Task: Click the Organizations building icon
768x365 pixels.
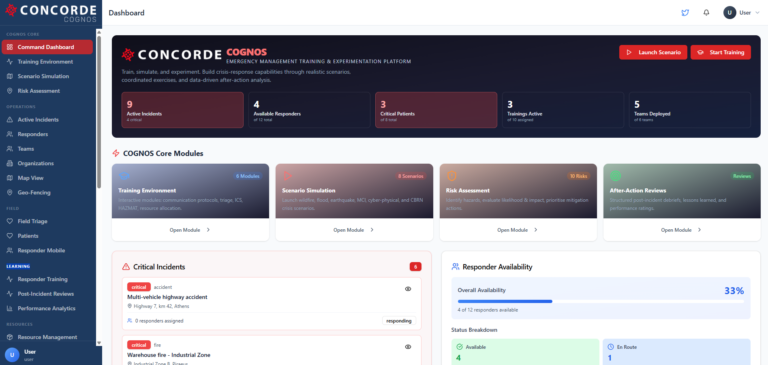Action: click(9, 164)
